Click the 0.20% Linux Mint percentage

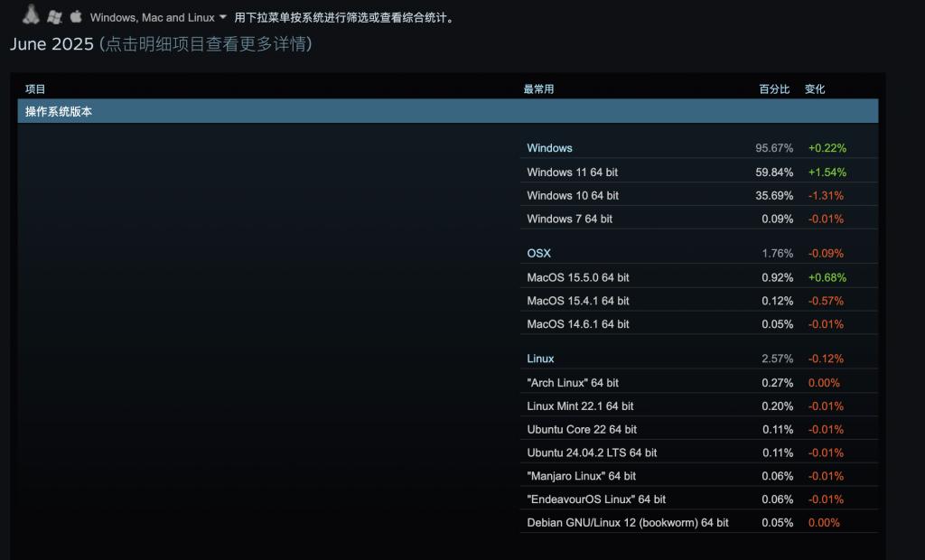(x=778, y=406)
